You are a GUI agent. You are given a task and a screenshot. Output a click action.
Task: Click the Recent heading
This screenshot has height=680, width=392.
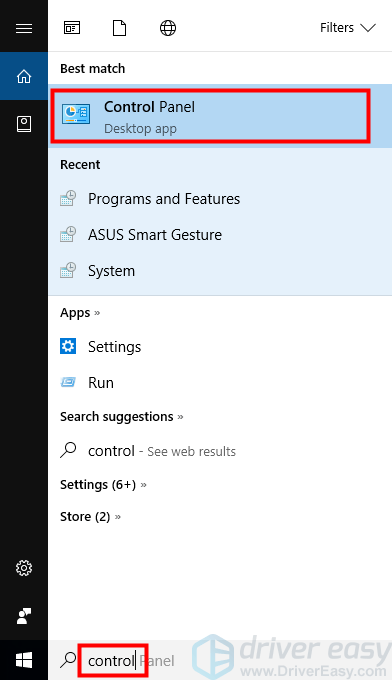coord(80,165)
